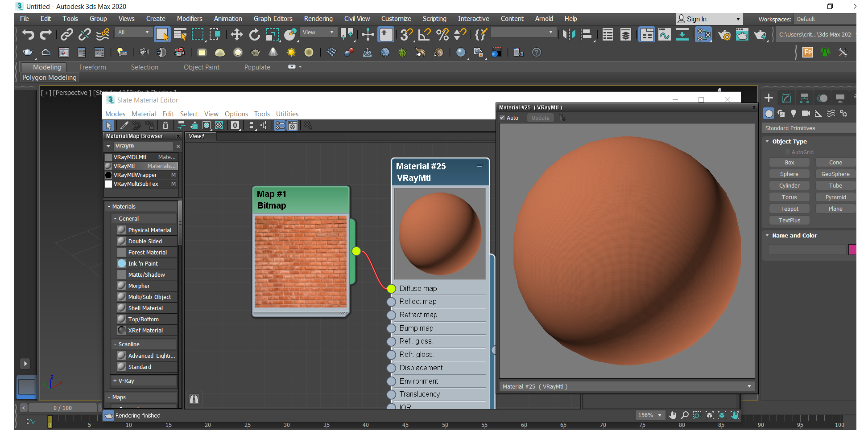This screenshot has height=430, width=868.
Task: Click the brick Bitmap thumbnail in Map #1
Action: (300, 262)
